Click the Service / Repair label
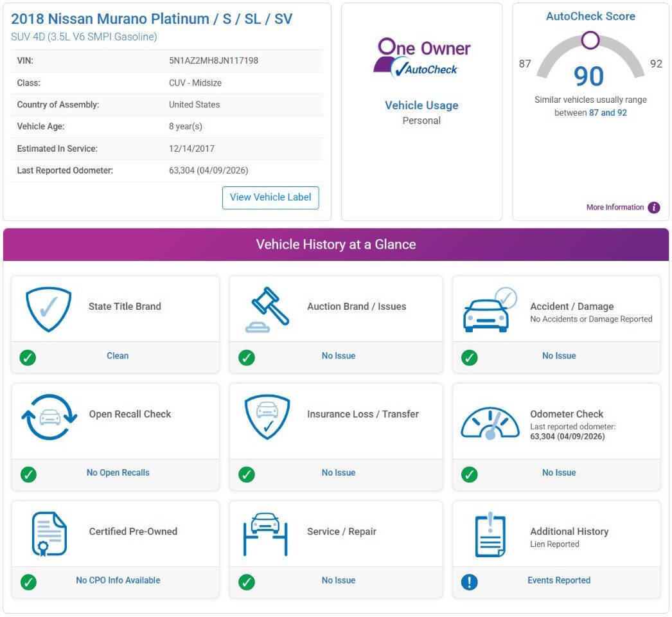The height and width of the screenshot is (617, 672). [x=342, y=532]
